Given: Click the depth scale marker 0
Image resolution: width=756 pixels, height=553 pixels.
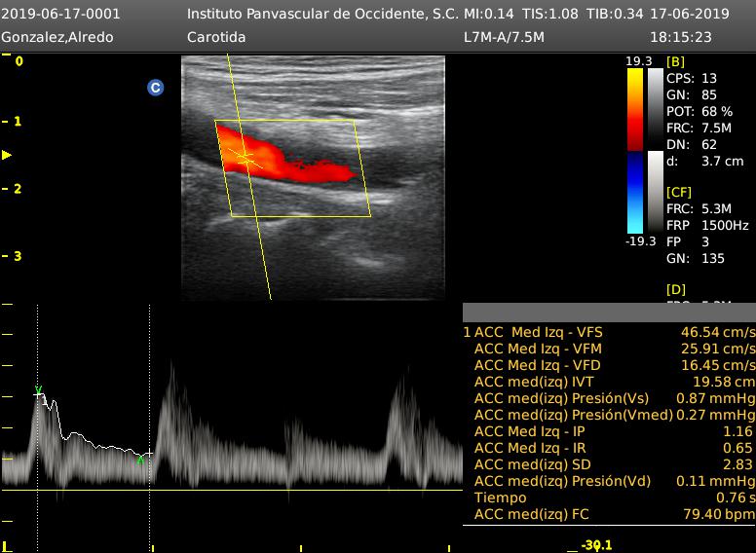Looking at the screenshot, I should [19, 61].
